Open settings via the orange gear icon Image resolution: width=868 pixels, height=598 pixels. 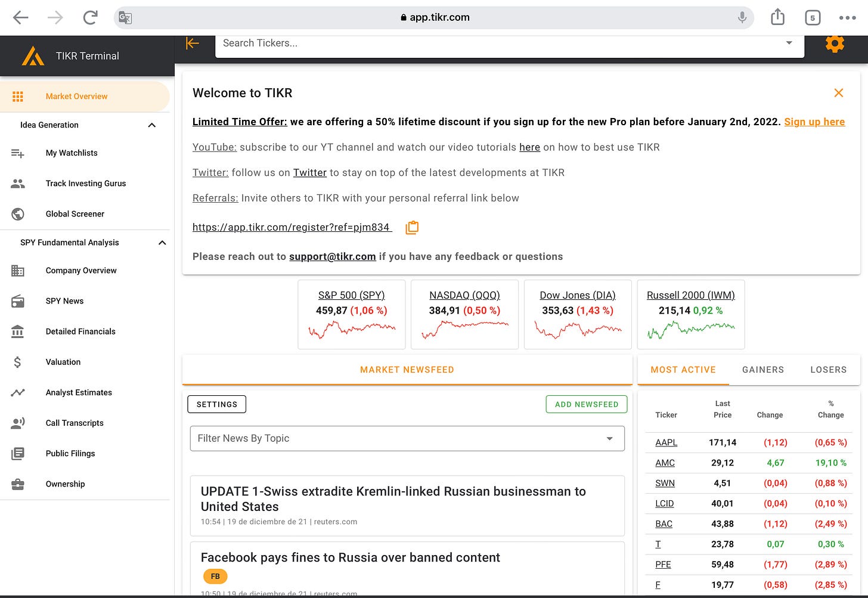(x=835, y=44)
